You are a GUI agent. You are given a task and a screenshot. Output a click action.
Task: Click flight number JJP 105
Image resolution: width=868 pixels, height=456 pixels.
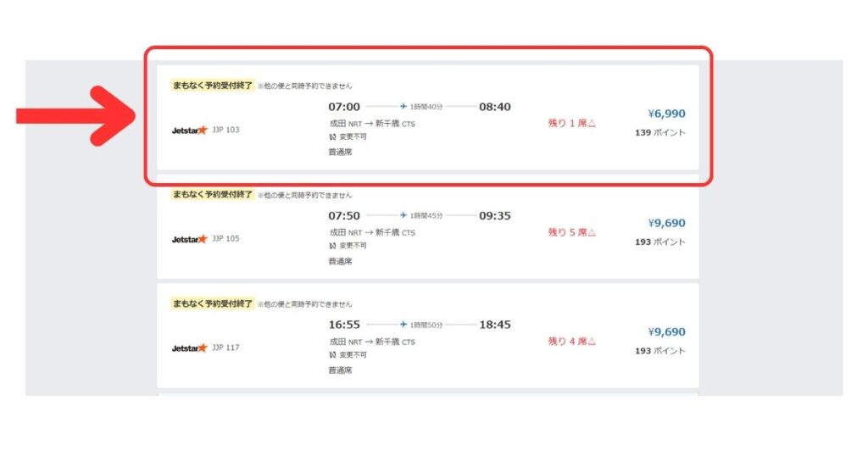pyautogui.click(x=225, y=238)
